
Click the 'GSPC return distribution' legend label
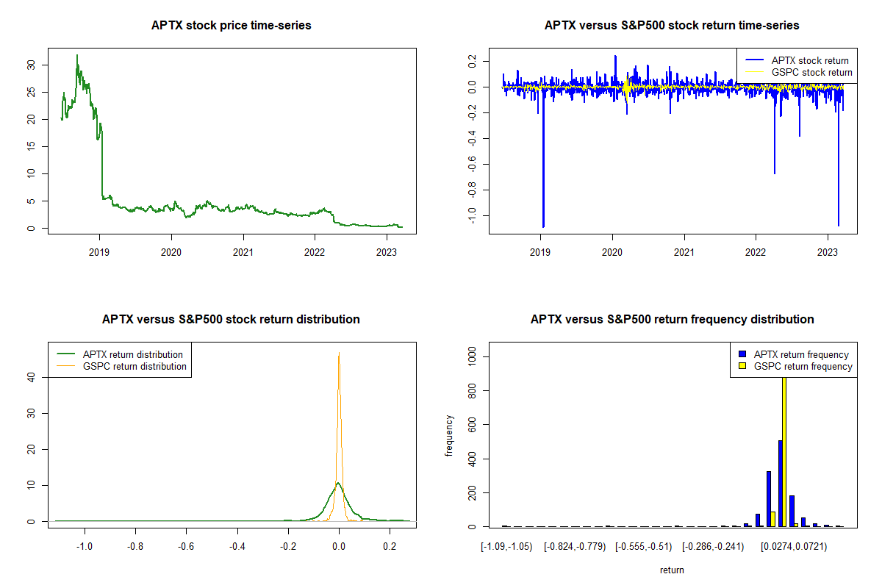coord(135,366)
